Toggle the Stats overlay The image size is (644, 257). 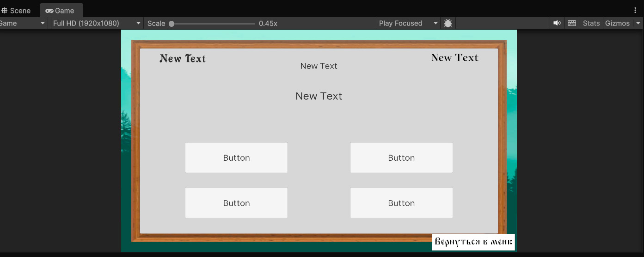tap(591, 23)
